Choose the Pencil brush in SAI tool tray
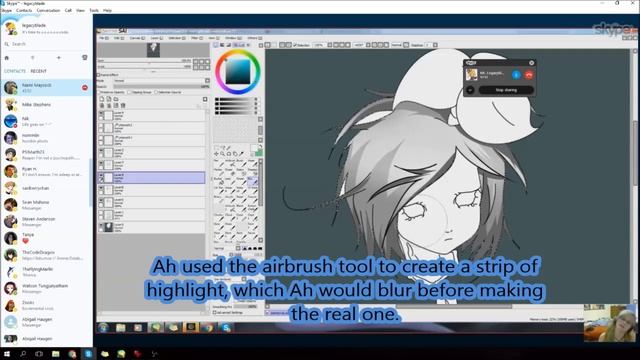The image size is (640, 360). [219, 163]
